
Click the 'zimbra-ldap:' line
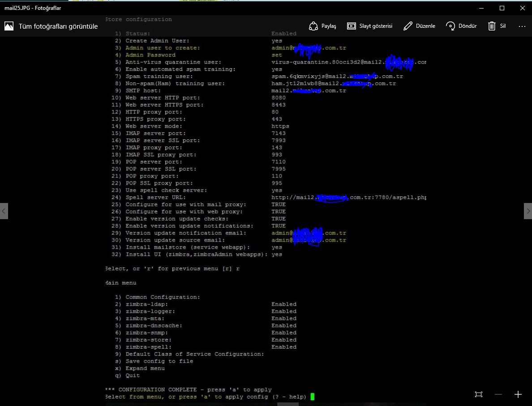tap(146, 305)
